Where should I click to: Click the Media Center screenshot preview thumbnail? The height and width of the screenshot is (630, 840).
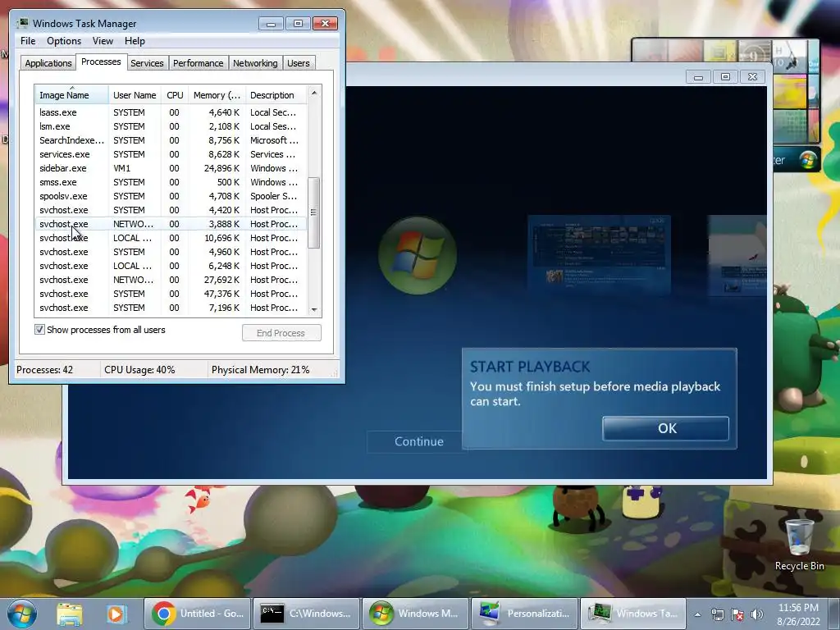(x=599, y=254)
